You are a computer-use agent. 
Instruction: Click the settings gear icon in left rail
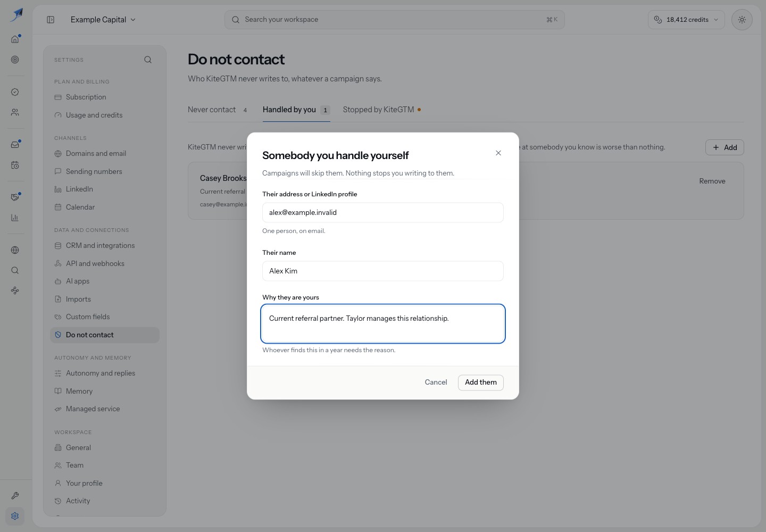(15, 516)
